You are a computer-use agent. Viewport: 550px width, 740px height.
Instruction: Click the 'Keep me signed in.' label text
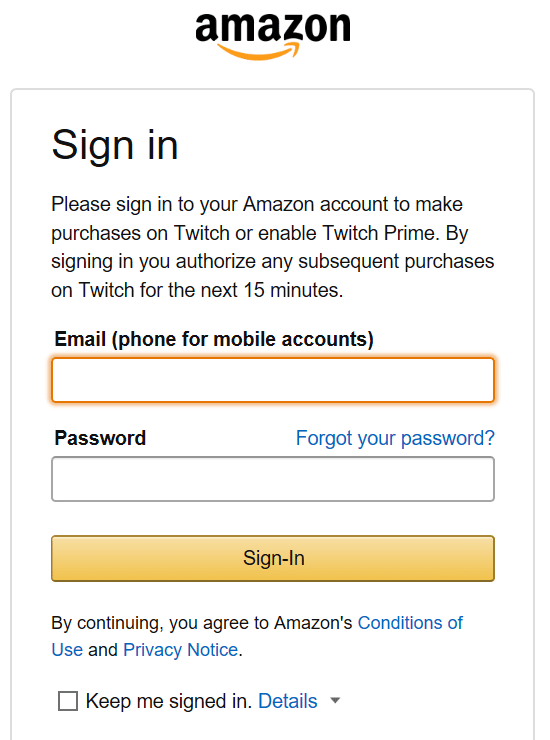point(169,701)
